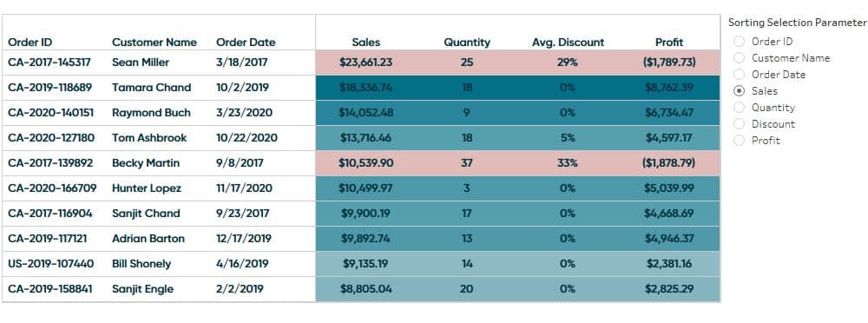The height and width of the screenshot is (323, 868).
Task: Click customer name Tamara Chand
Action: pyautogui.click(x=151, y=88)
